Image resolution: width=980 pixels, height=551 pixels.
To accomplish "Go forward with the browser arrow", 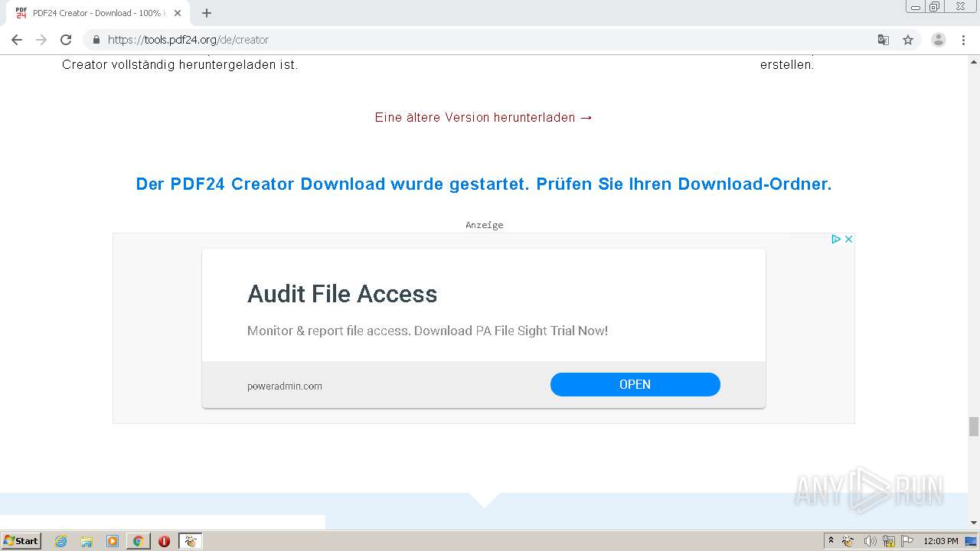I will tap(41, 40).
